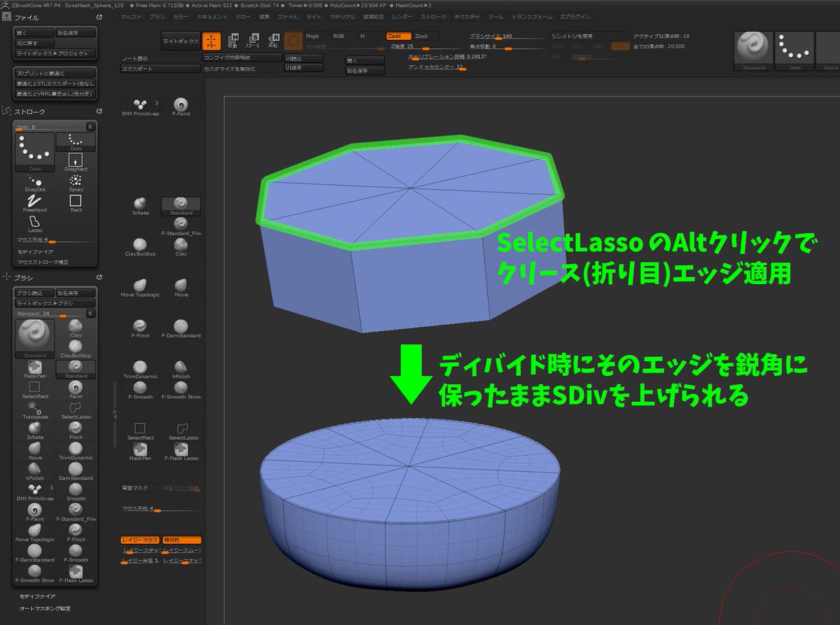Choose SelectRect on the middle shelf

pos(140,430)
